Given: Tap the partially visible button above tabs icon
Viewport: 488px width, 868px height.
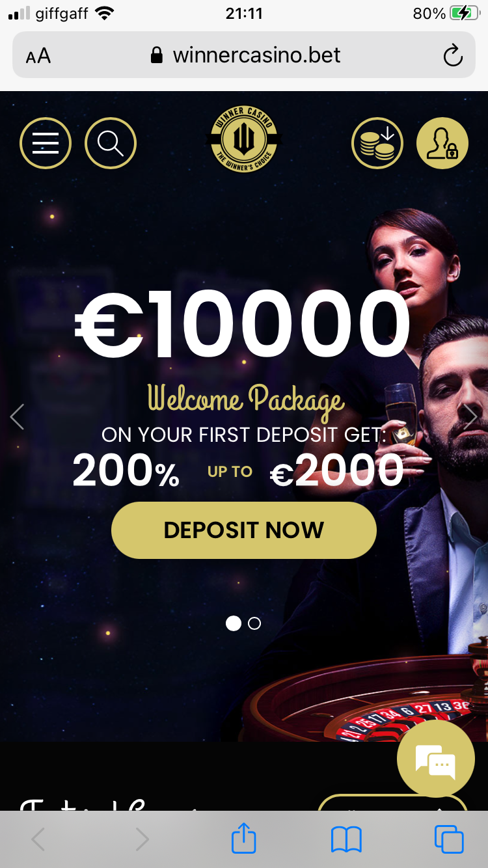Looking at the screenshot, I should (x=392, y=802).
